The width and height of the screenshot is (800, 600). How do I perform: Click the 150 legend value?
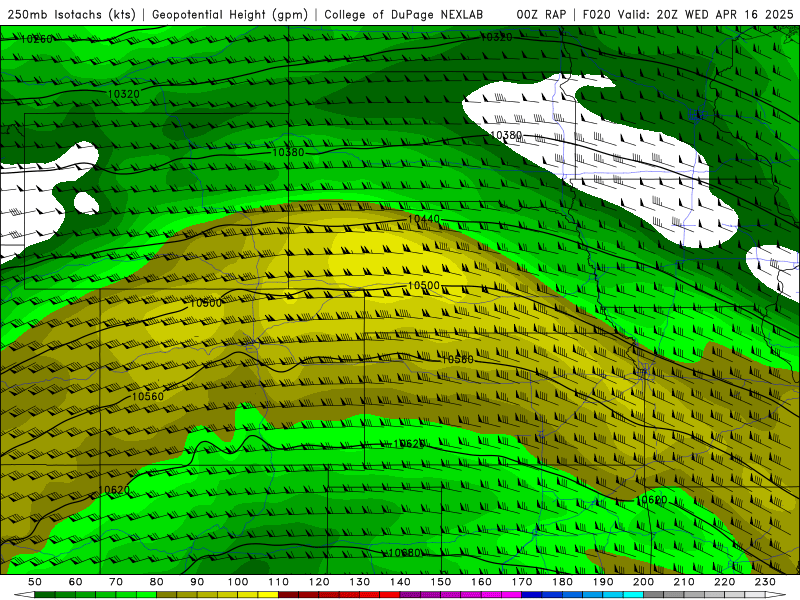(x=441, y=582)
